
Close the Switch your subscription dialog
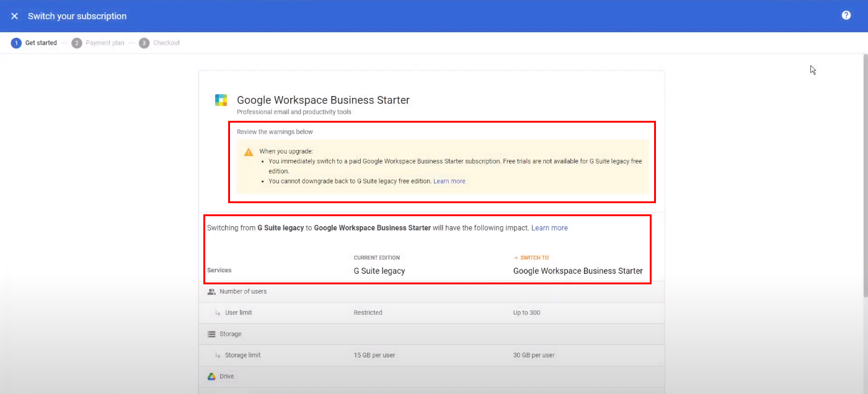14,16
